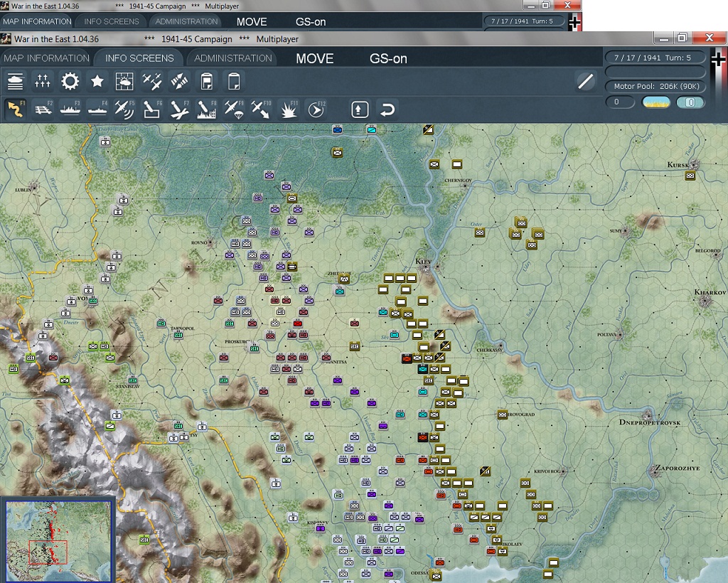Click the empty status field under the date
The image size is (728, 583).
tap(655, 72)
